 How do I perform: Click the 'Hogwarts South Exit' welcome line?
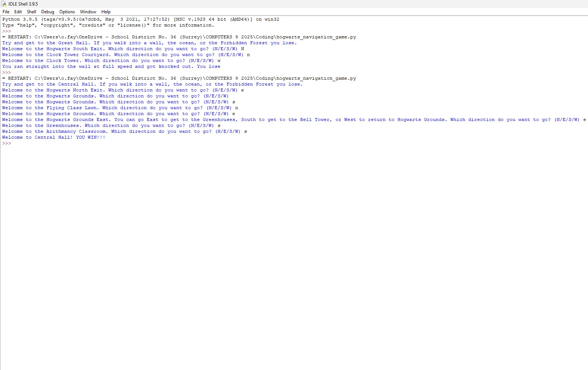(123, 49)
